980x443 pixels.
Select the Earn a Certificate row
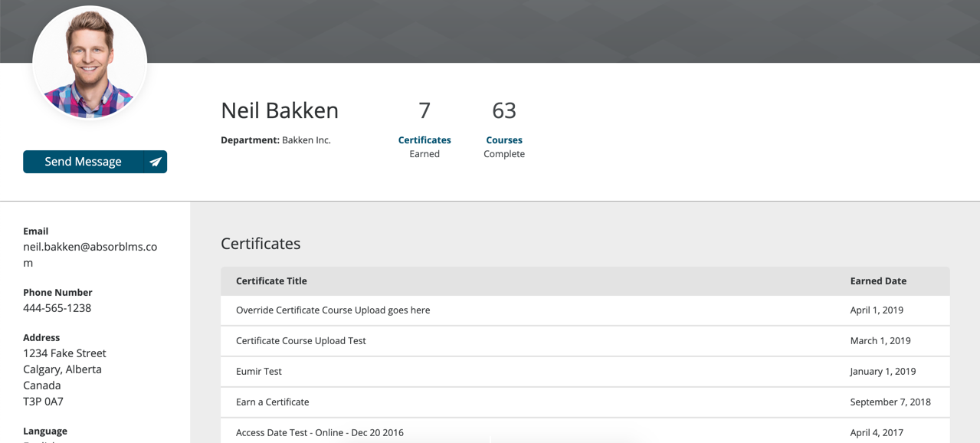pyautogui.click(x=585, y=402)
